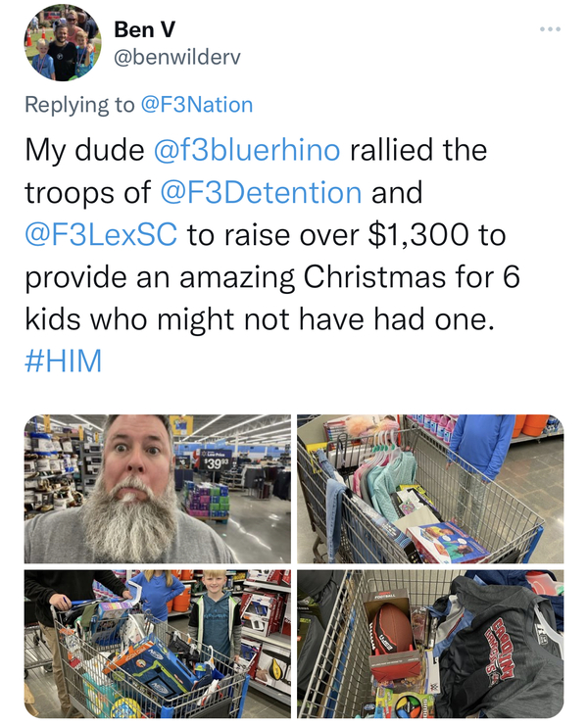Open Ben V's profile avatar picture
This screenshot has width=588, height=726.
[x=63, y=43]
